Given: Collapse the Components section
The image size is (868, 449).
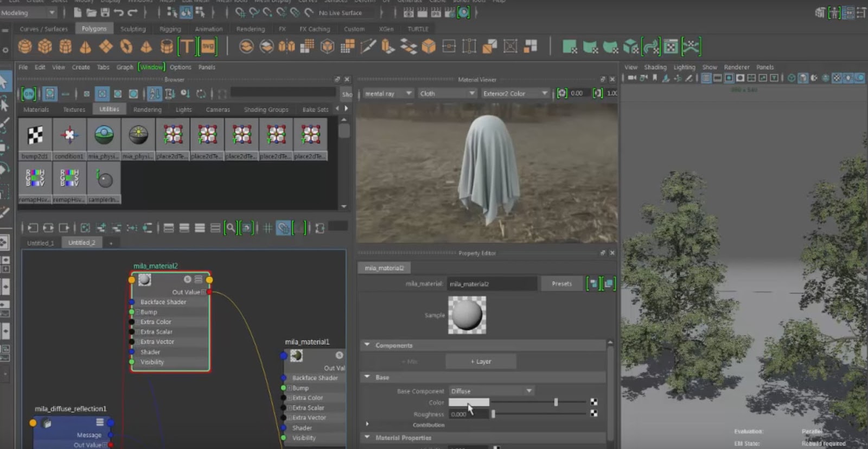Looking at the screenshot, I should click(x=367, y=345).
